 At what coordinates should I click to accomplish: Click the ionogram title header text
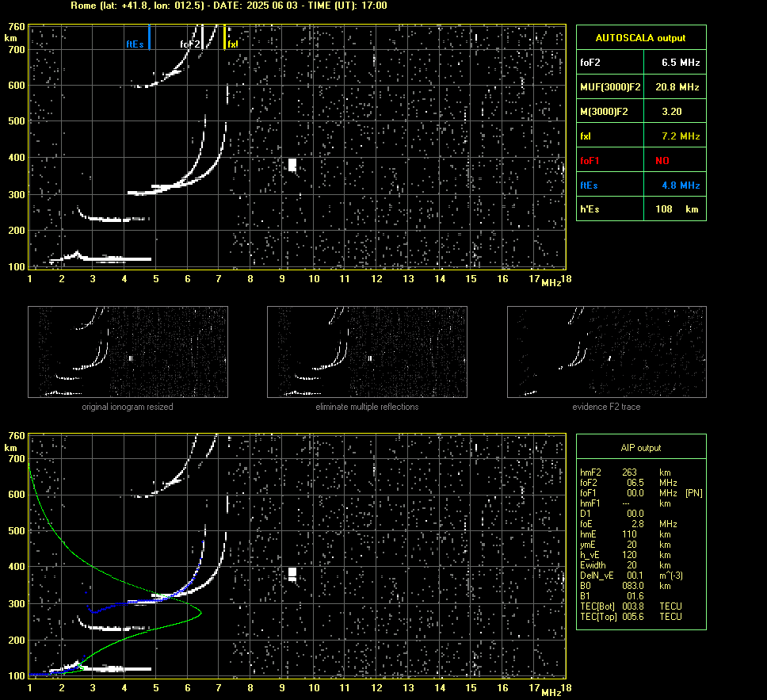tap(229, 6)
